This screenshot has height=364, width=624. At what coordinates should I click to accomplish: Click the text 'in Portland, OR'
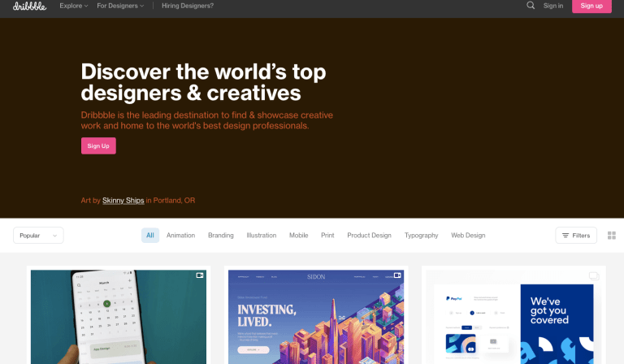point(171,201)
